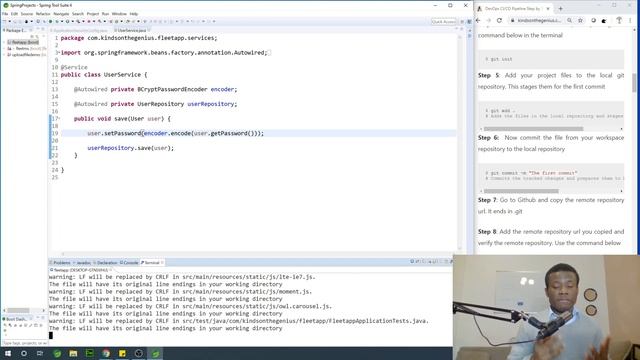
Task: Click the git commit code block scrollbar
Action: point(521,191)
